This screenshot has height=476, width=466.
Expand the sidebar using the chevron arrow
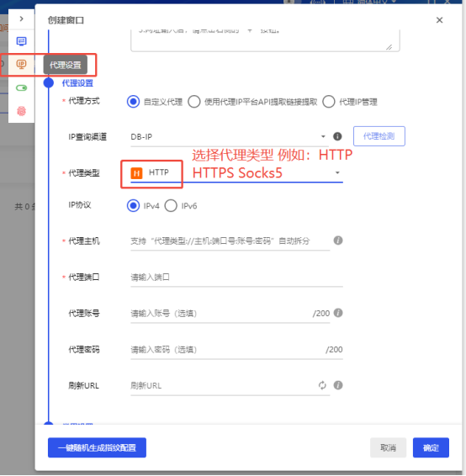[x=21, y=19]
